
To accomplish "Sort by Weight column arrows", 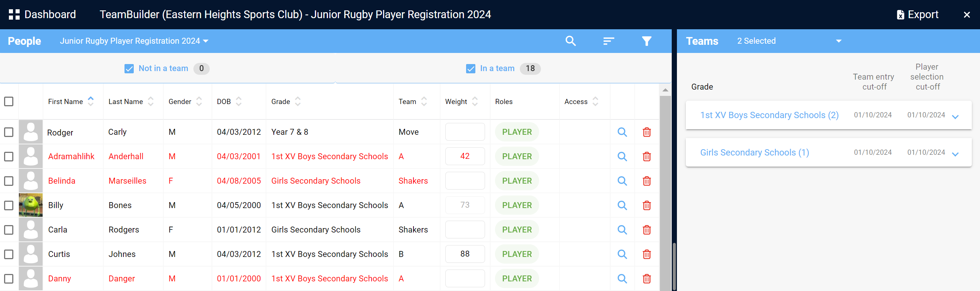I will 475,101.
